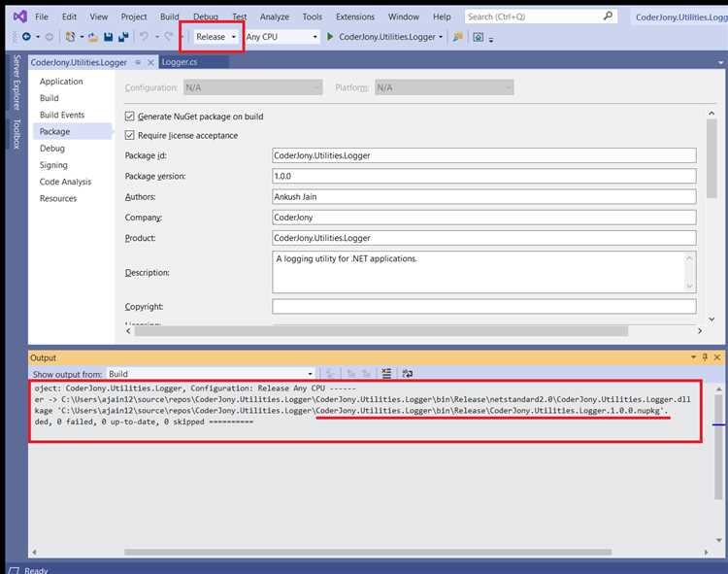Click Go to next message icon
The height and width of the screenshot is (574, 728).
click(367, 373)
